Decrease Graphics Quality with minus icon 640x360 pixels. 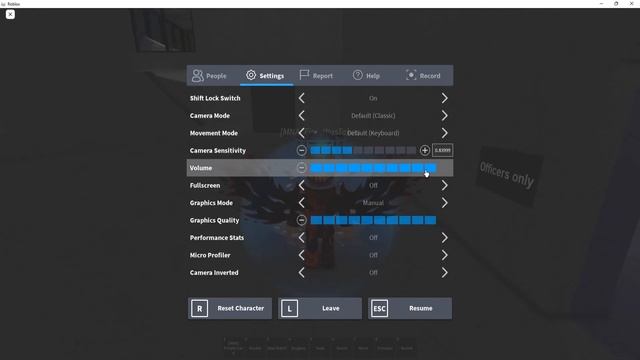301,220
